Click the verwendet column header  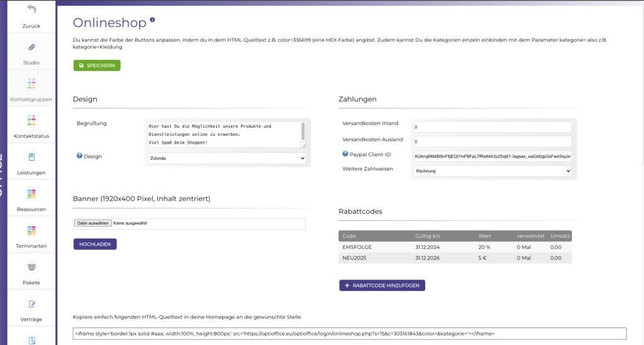click(530, 236)
